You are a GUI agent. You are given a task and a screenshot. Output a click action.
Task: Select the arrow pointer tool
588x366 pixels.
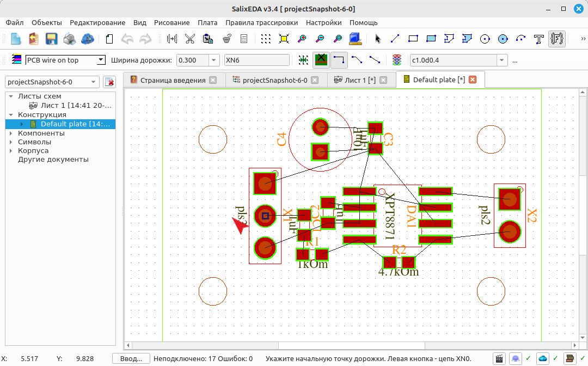click(378, 39)
